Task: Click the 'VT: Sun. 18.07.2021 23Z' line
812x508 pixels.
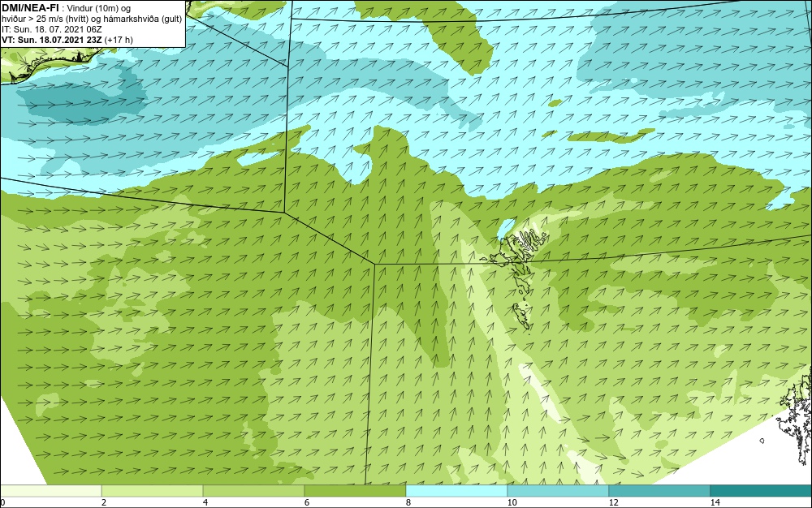Action: coord(52,39)
